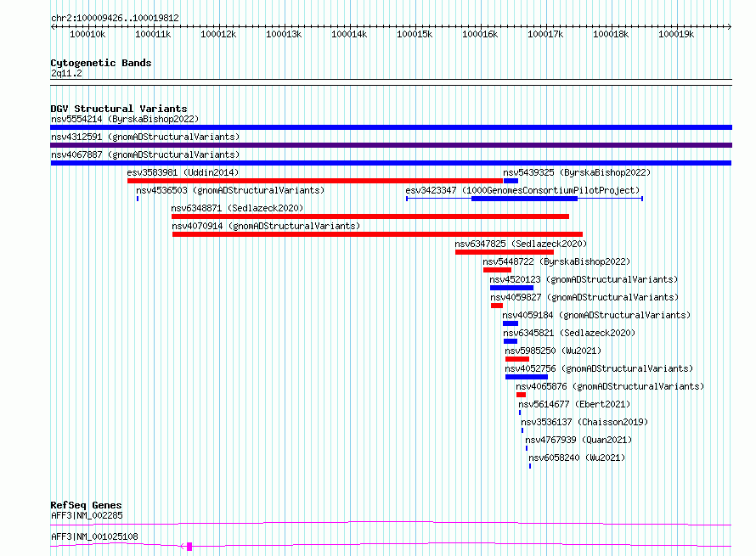
Task: Open nsv4065876 (gnomADStructuralVariants) label
Action: click(610, 386)
